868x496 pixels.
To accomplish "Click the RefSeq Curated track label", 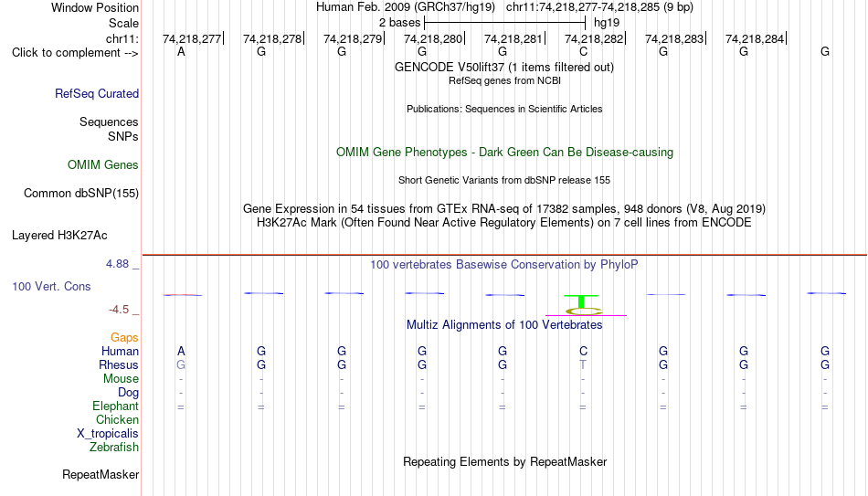I will [96, 93].
